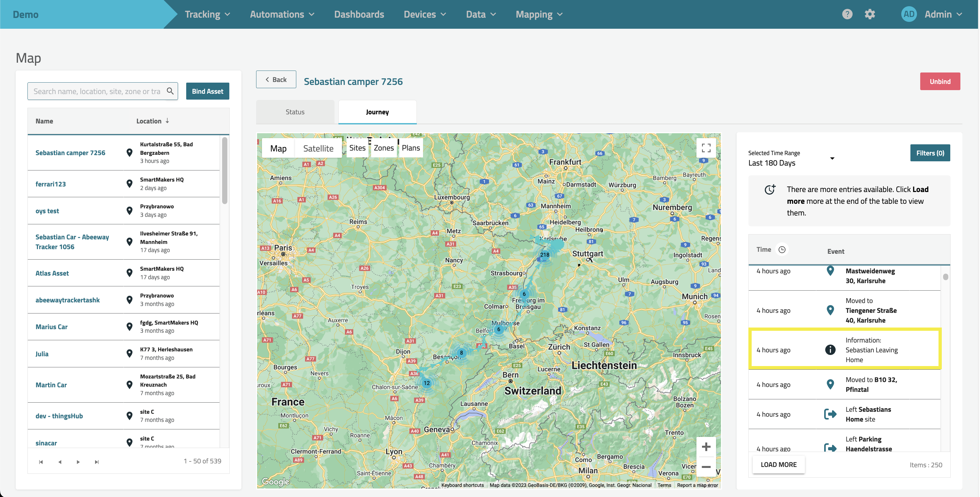This screenshot has width=980, height=497.
Task: Open Dashboards from the navigation bar
Action: pos(359,14)
